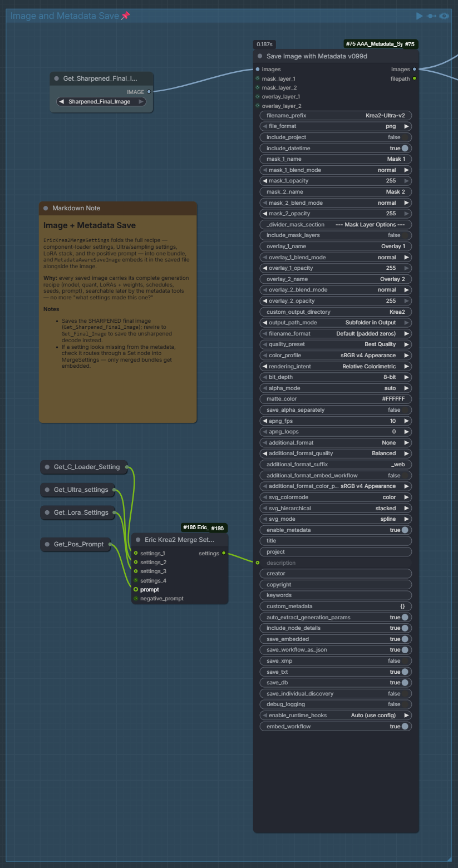458x868 pixels.
Task: Open the filename_format dropdown
Action: point(336,334)
